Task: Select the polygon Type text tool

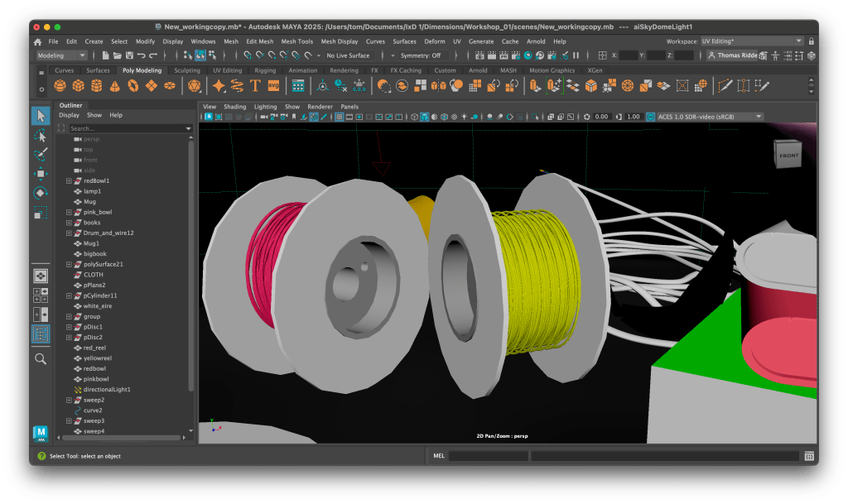Action: (x=255, y=86)
